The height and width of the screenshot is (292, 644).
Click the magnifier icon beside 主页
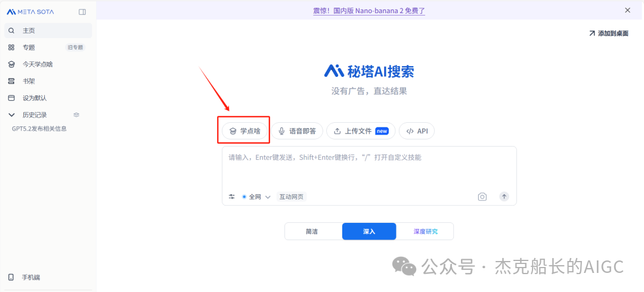point(11,30)
